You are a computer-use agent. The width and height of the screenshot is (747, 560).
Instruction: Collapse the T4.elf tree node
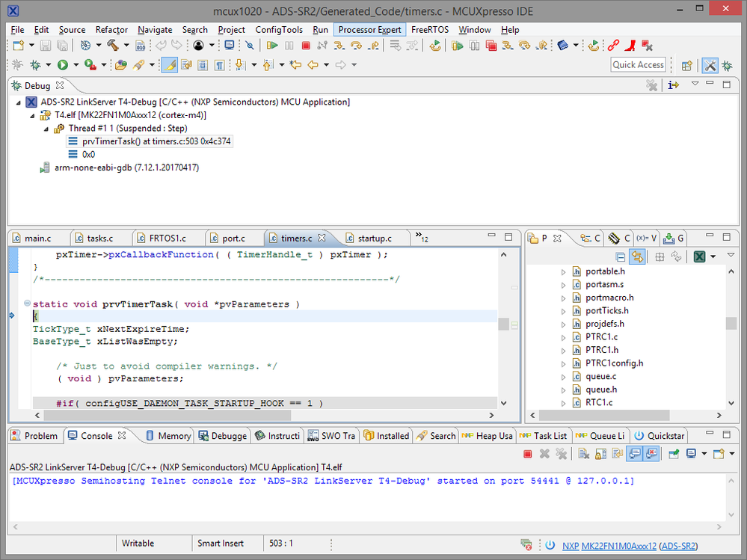click(32, 116)
